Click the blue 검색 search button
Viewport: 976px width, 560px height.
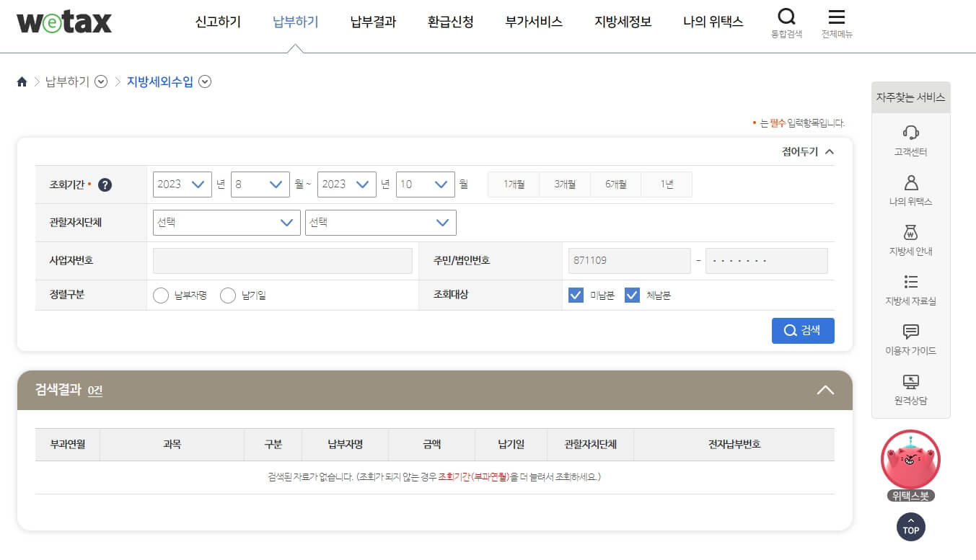pos(803,330)
